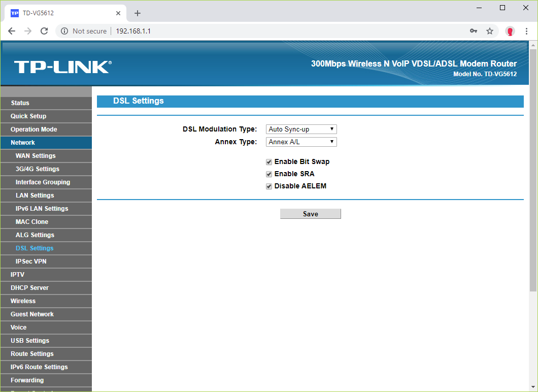Go to LAN Settings
This screenshot has height=392, width=538.
tap(46, 195)
